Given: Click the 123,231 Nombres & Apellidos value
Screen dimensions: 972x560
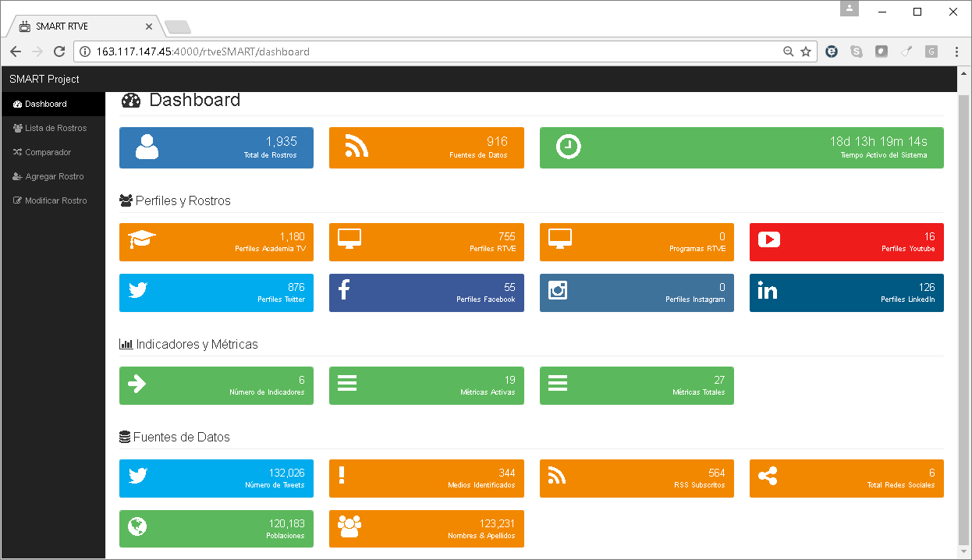Looking at the screenshot, I should (497, 523).
